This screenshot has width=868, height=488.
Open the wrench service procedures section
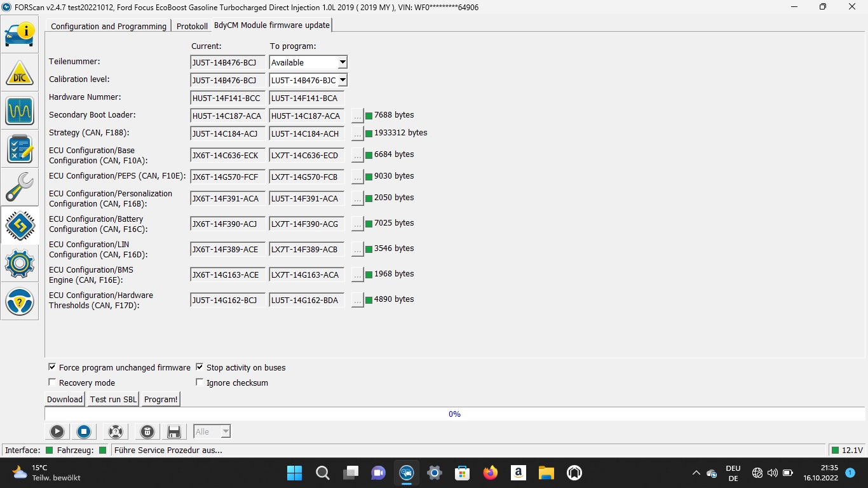point(20,187)
